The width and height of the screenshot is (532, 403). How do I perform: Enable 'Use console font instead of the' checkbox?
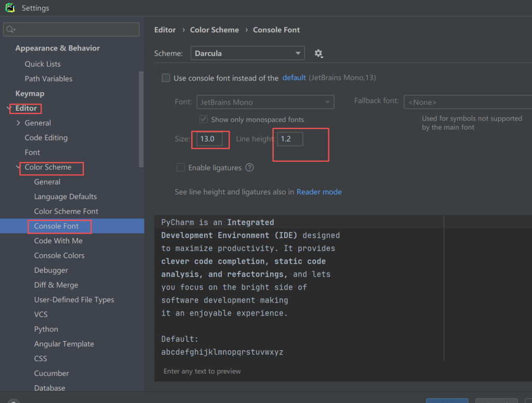point(166,78)
